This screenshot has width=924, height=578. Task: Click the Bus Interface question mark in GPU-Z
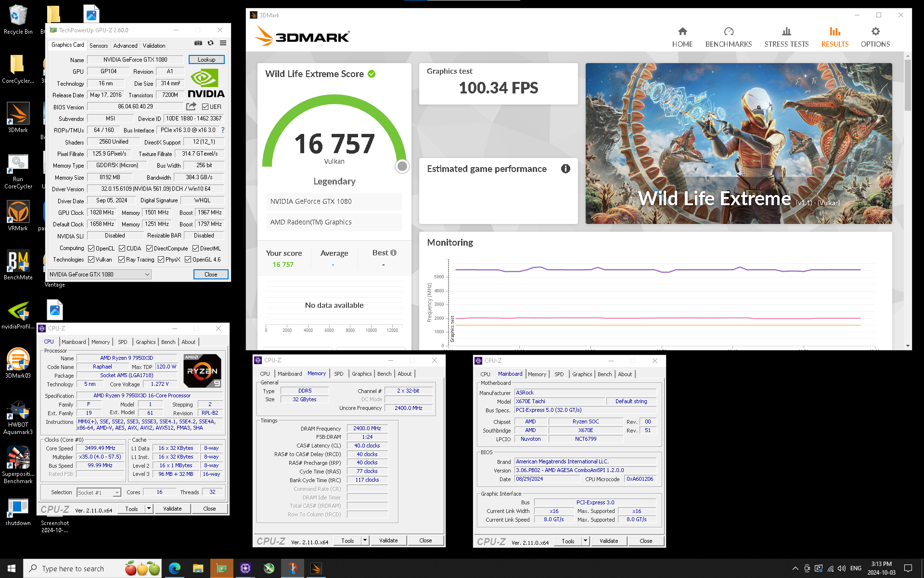pos(222,130)
